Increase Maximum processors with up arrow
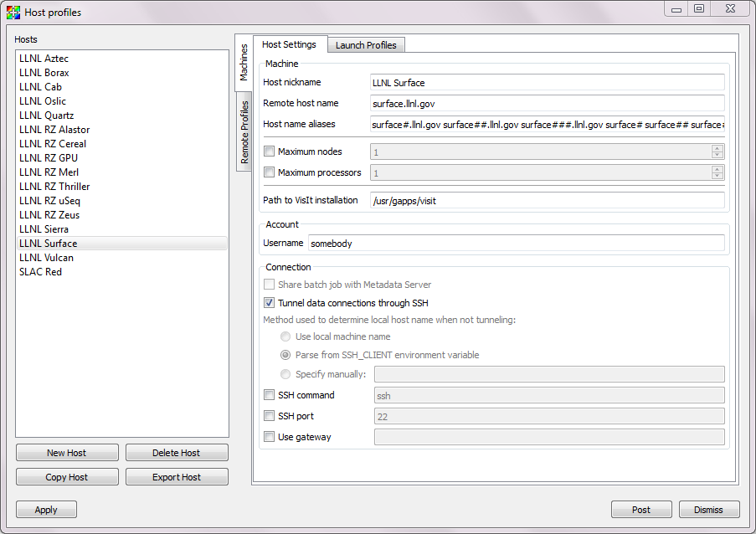The height and width of the screenshot is (534, 756). pyautogui.click(x=717, y=169)
